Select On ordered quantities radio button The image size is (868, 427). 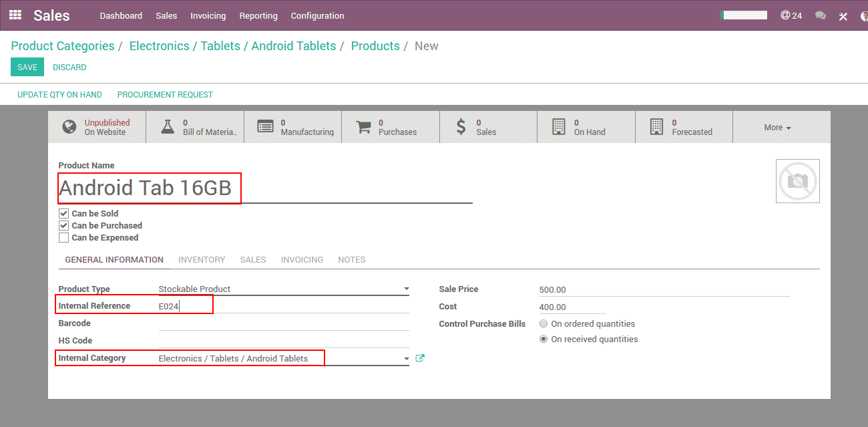tap(544, 324)
